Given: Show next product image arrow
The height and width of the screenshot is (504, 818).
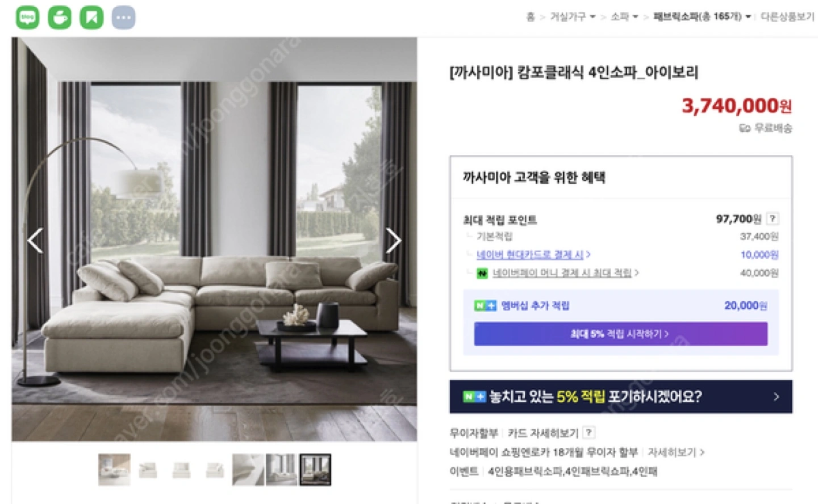Looking at the screenshot, I should click(394, 241).
